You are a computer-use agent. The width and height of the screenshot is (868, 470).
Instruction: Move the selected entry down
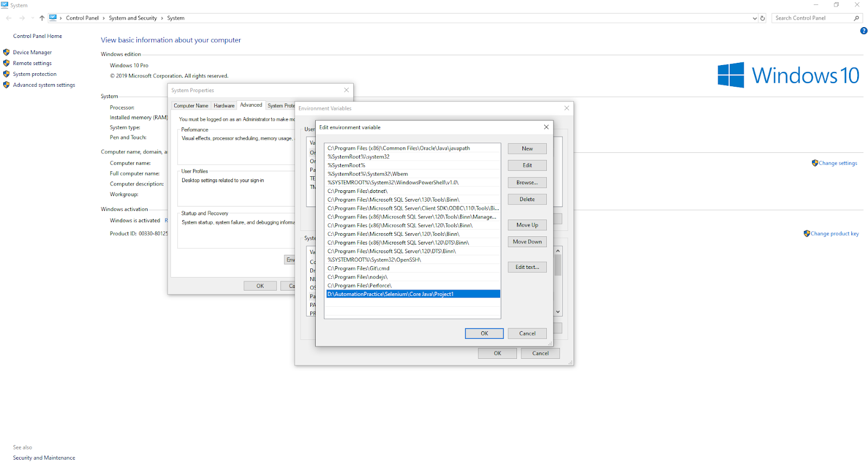pyautogui.click(x=527, y=242)
